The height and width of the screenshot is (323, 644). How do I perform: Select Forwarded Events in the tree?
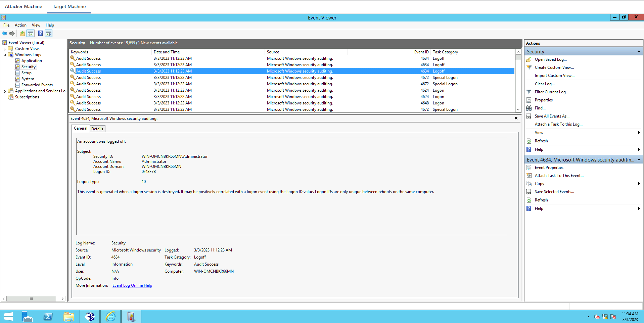pos(37,85)
